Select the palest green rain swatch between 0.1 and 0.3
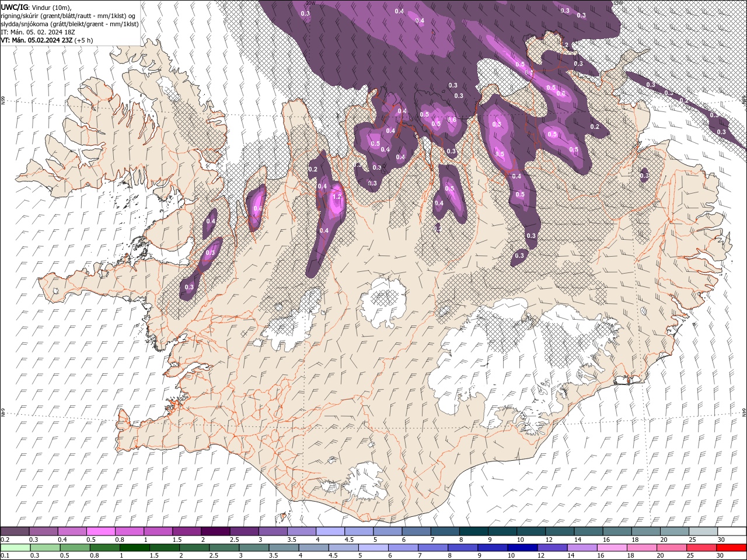This screenshot has height=560, width=747. point(15,548)
